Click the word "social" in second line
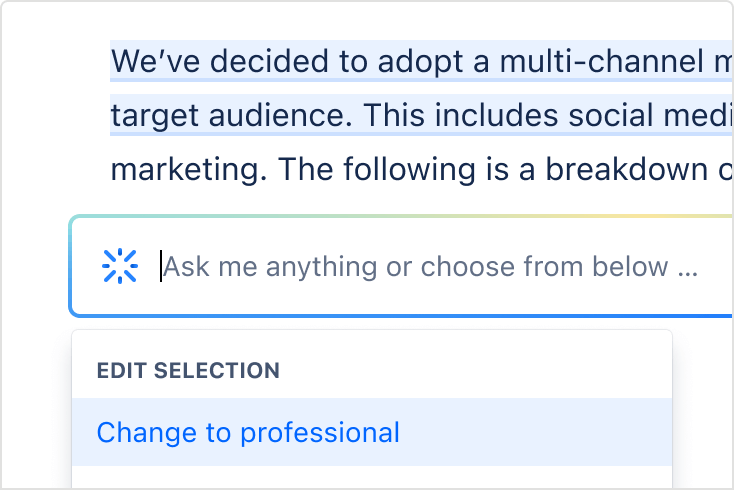This screenshot has height=491, width=734. tap(610, 115)
